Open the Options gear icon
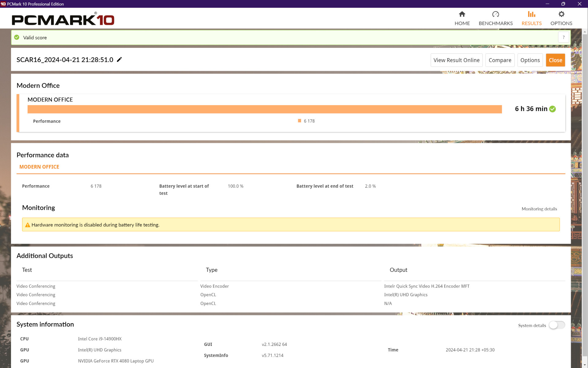This screenshot has height=368, width=588. click(x=561, y=14)
